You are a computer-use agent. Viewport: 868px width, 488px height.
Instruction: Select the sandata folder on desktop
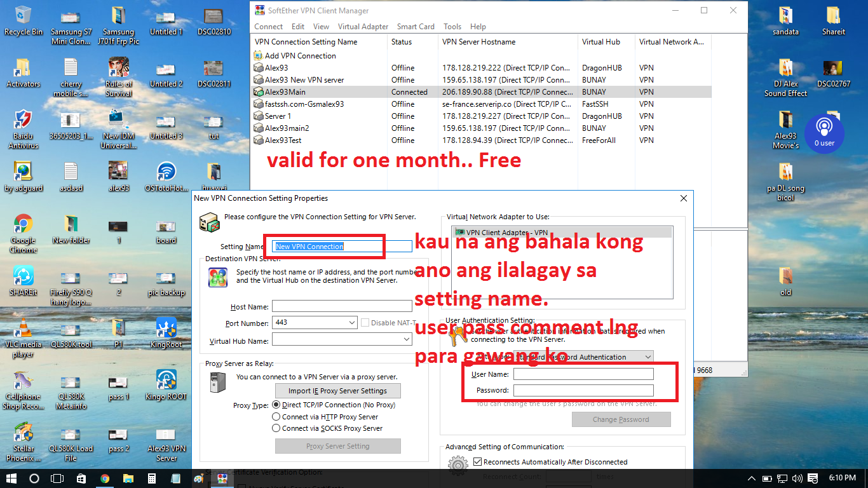pos(786,20)
